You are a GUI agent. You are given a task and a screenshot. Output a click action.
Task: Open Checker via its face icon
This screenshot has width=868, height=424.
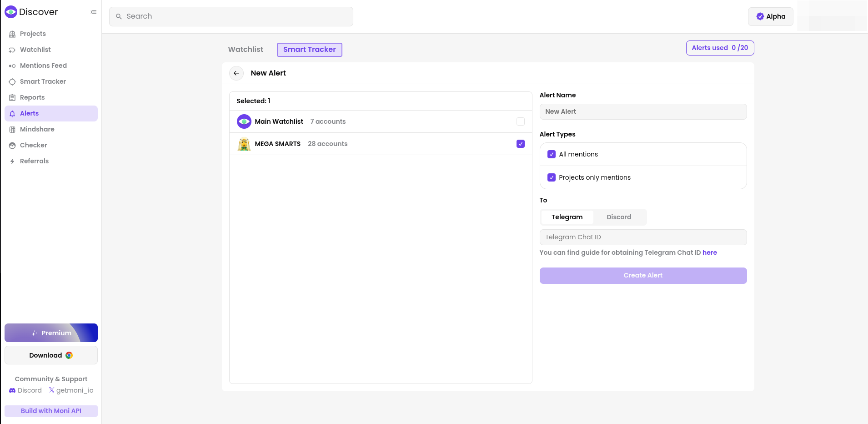(x=12, y=146)
